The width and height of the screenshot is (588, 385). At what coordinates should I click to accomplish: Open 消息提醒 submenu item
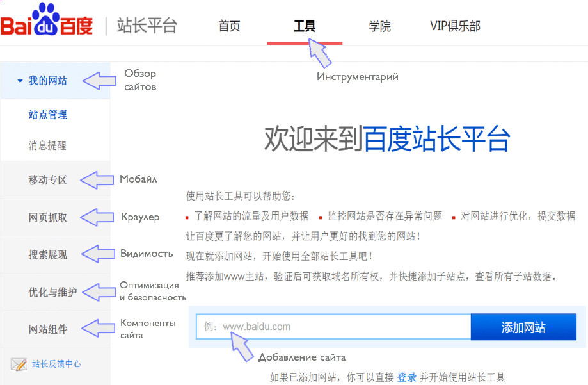point(47,145)
